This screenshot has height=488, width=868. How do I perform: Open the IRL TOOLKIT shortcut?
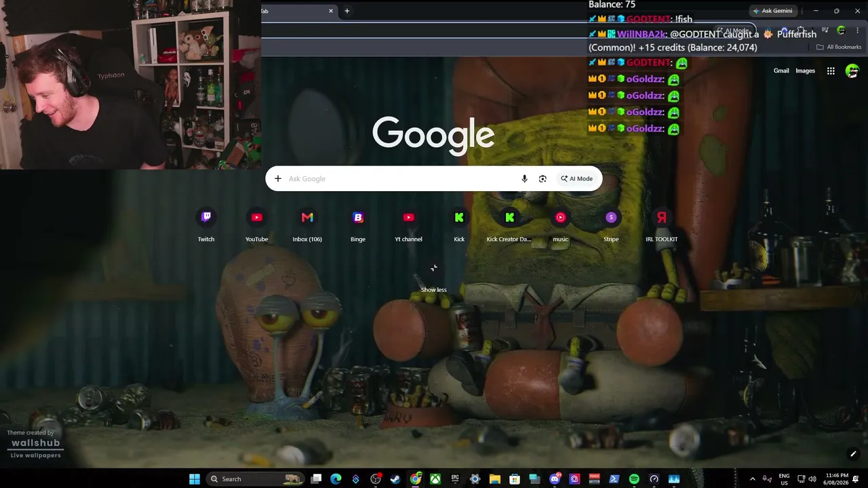point(661,225)
